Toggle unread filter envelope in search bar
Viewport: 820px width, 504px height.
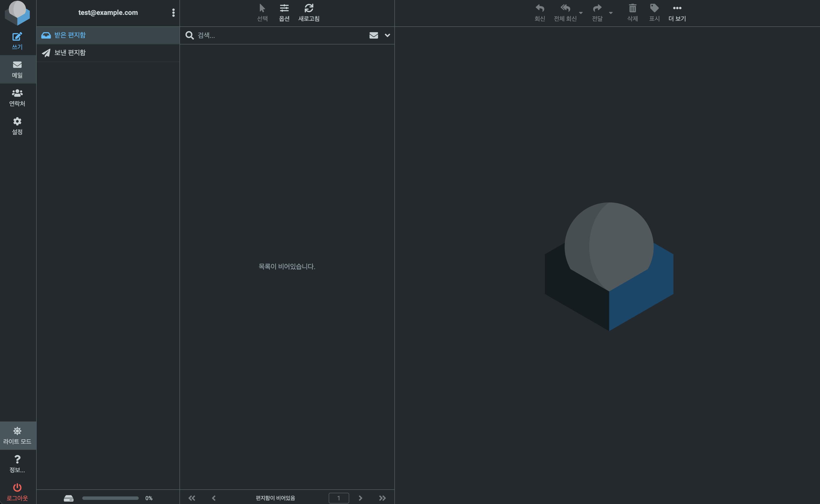(373, 35)
